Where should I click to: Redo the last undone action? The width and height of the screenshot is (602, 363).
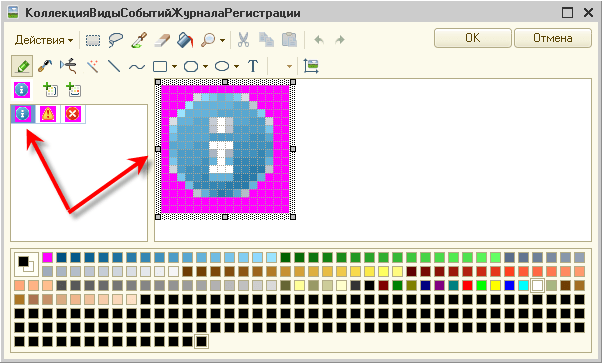pos(339,40)
